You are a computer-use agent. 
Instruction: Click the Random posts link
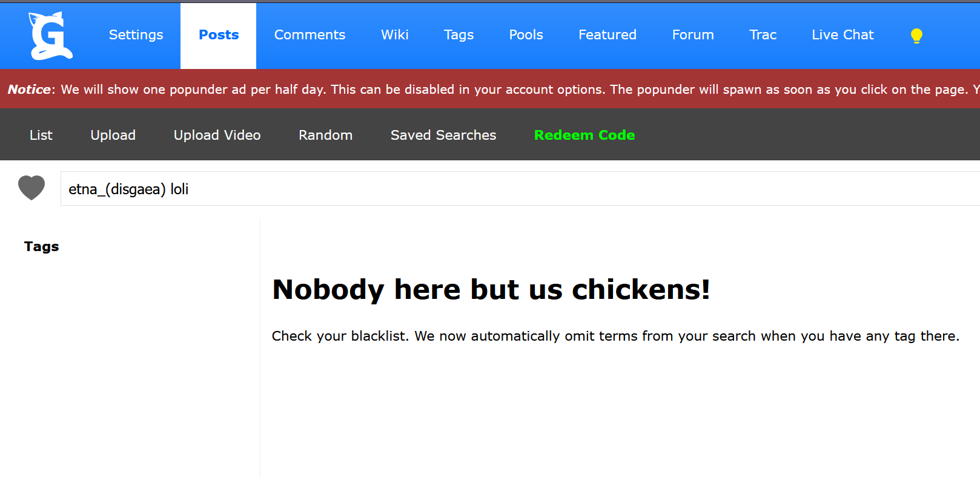click(x=325, y=135)
